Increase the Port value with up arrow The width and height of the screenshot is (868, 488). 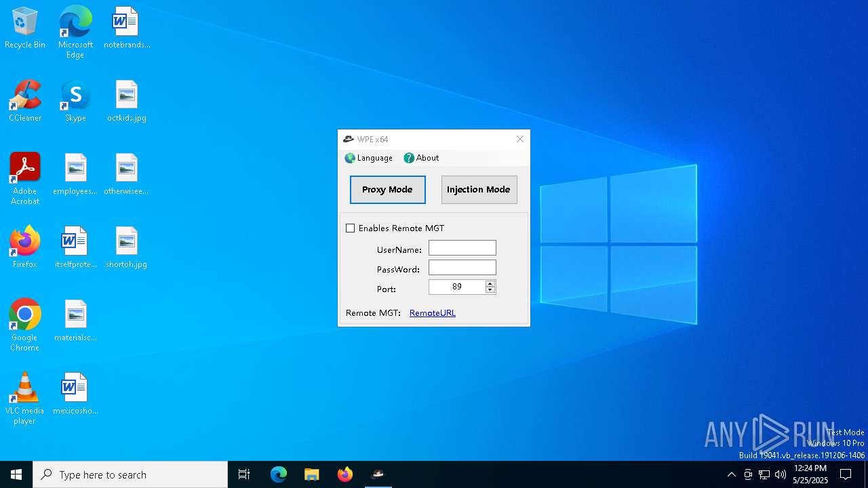[x=490, y=283]
